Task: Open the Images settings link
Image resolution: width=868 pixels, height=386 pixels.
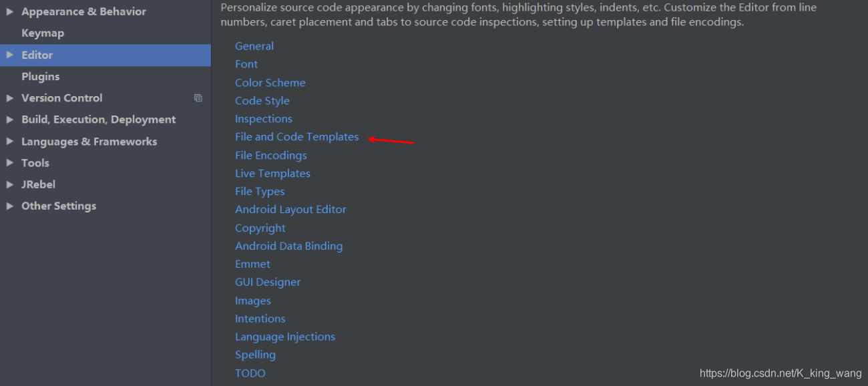Action: 253,301
